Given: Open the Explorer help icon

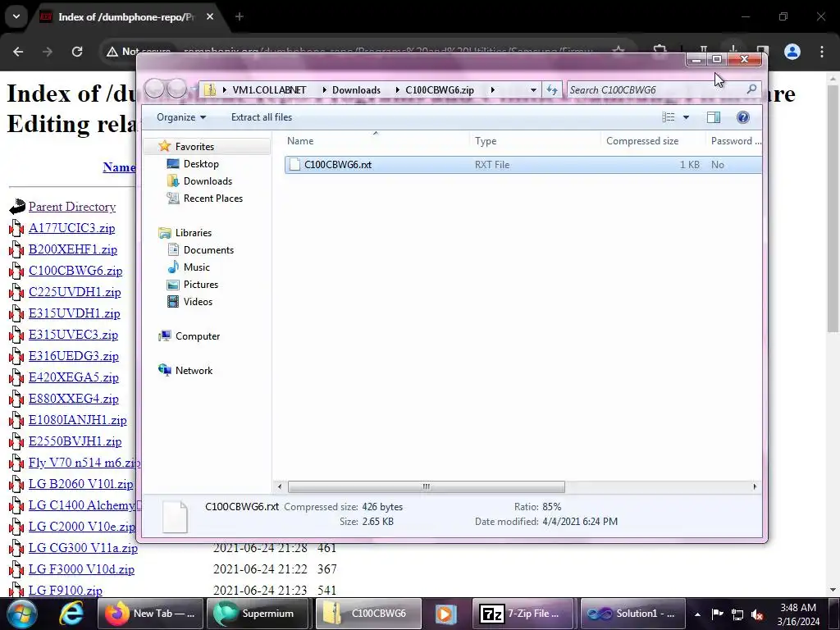Looking at the screenshot, I should tap(743, 117).
